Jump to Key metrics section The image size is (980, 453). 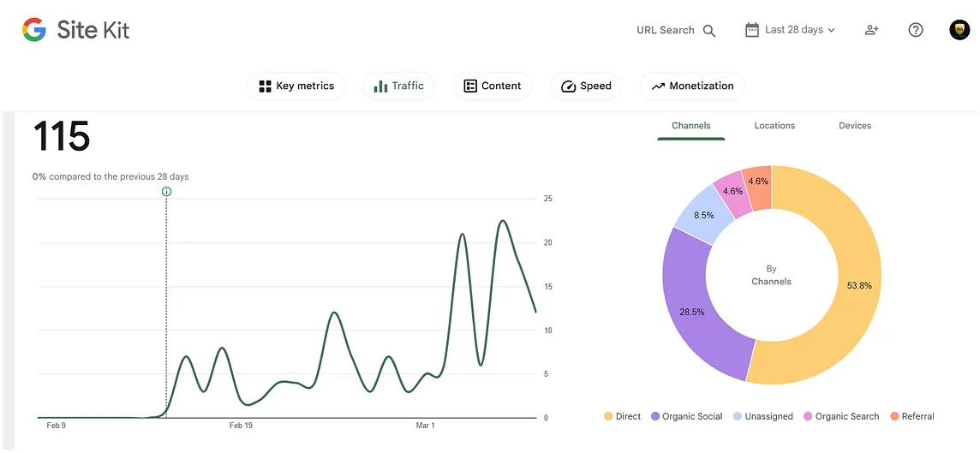[x=296, y=86]
